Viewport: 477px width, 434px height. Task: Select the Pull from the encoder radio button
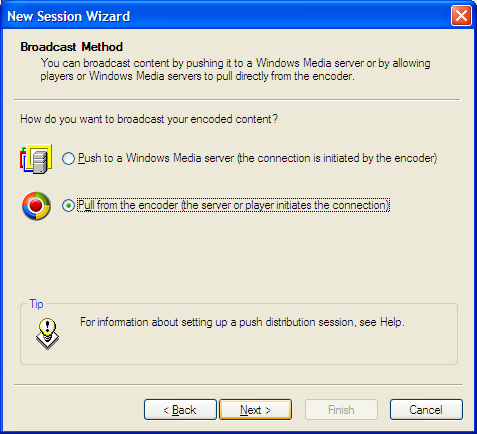click(68, 206)
